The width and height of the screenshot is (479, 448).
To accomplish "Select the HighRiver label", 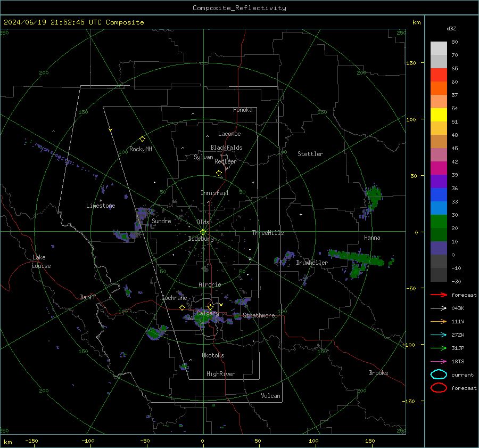I will (x=221, y=374).
